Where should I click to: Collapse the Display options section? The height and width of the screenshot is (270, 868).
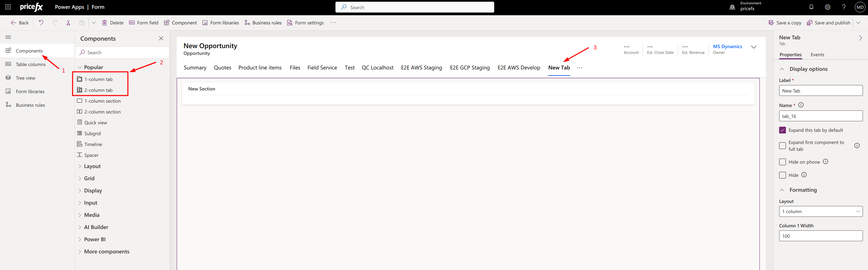(x=782, y=69)
